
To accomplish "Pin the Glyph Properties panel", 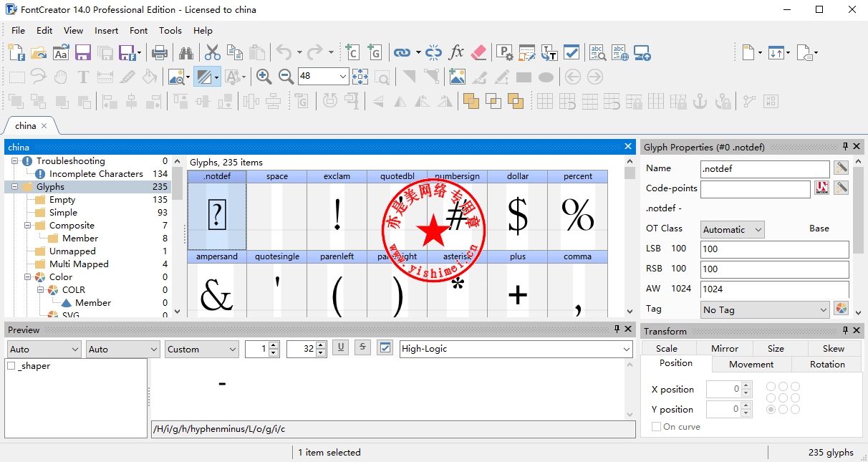I will pyautogui.click(x=845, y=147).
